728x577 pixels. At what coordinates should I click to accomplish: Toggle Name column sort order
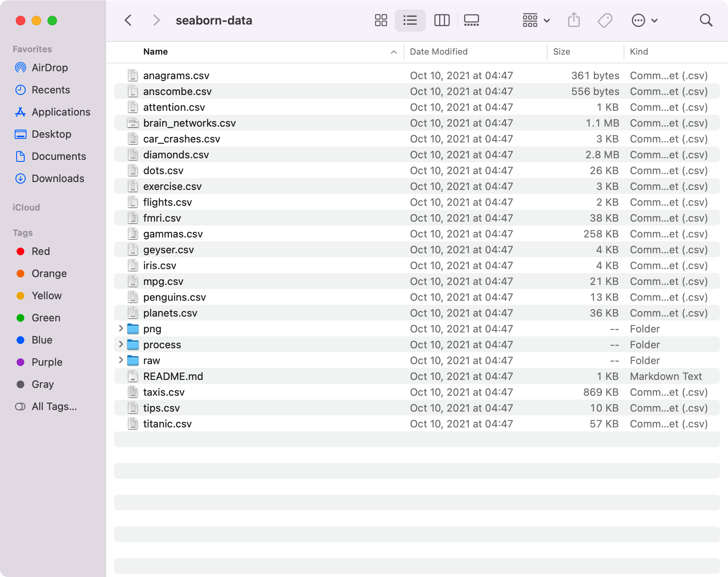point(155,51)
